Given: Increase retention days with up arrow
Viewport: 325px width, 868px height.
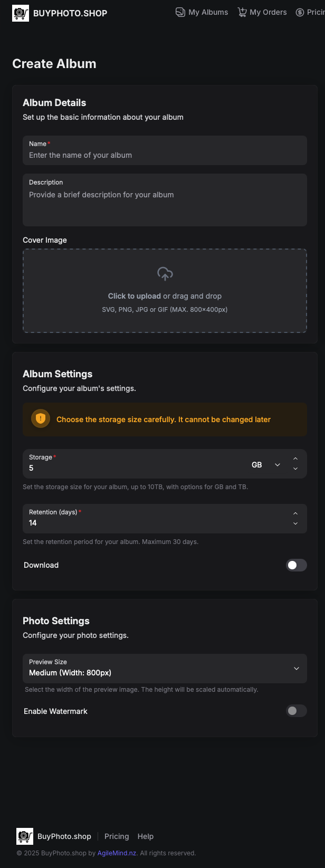Looking at the screenshot, I should (x=295, y=513).
